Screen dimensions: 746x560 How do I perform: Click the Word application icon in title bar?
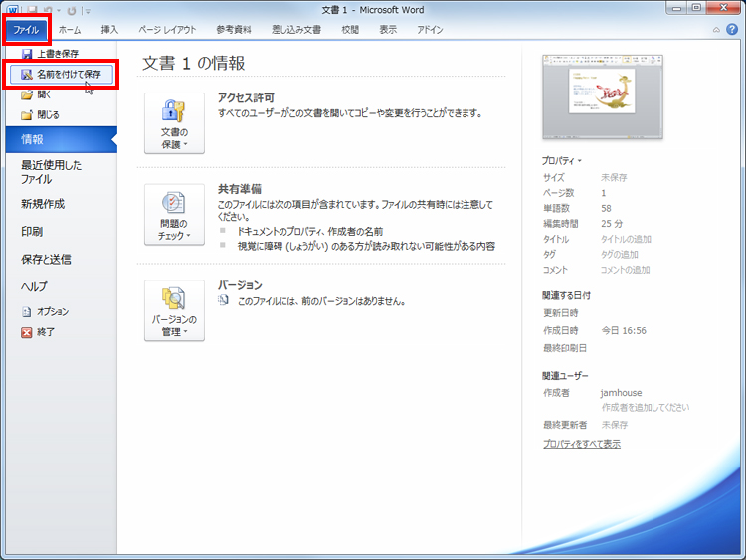point(13,10)
